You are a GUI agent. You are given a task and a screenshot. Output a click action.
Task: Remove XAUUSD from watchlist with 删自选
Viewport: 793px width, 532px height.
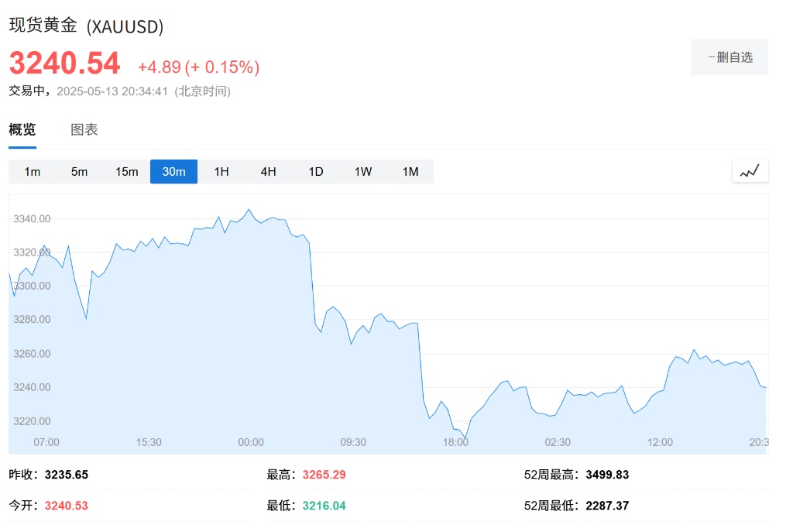(729, 57)
